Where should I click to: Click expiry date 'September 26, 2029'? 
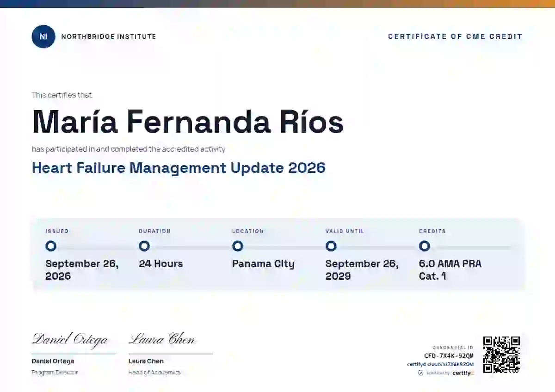(362, 270)
